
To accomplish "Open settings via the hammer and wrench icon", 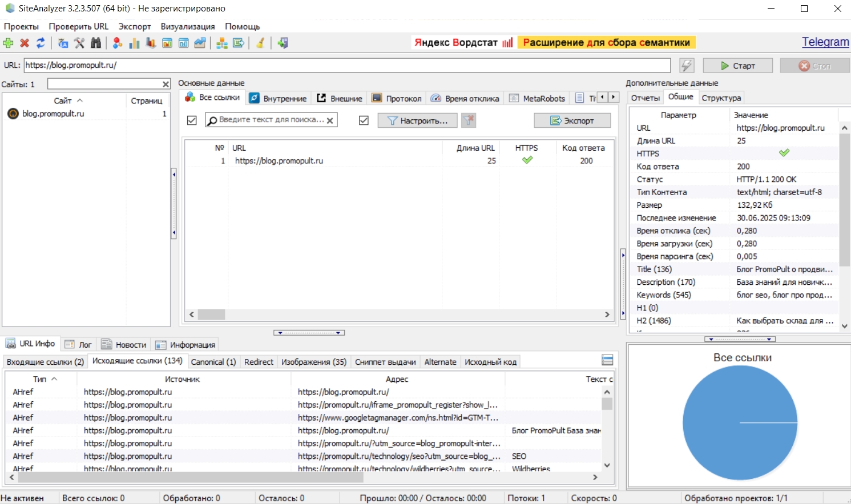I will coord(79,43).
